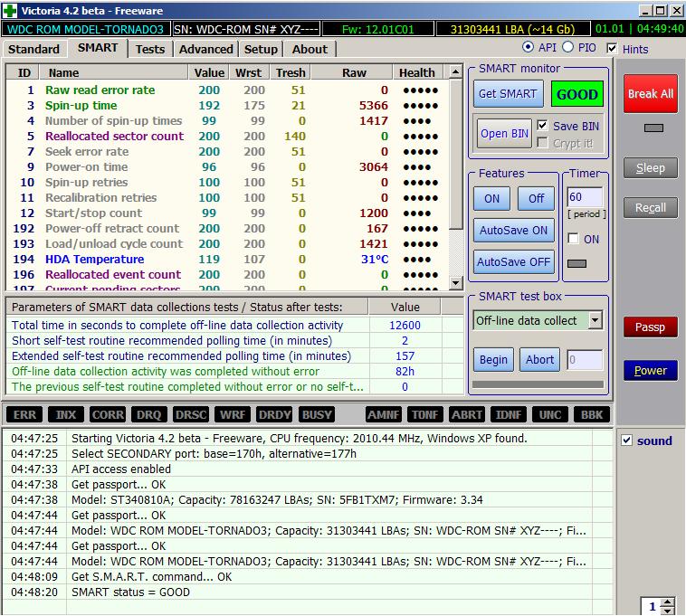Viewport: 686px width, 616px height.
Task: Toggle the Crypt it! checkbox
Action: click(x=542, y=143)
